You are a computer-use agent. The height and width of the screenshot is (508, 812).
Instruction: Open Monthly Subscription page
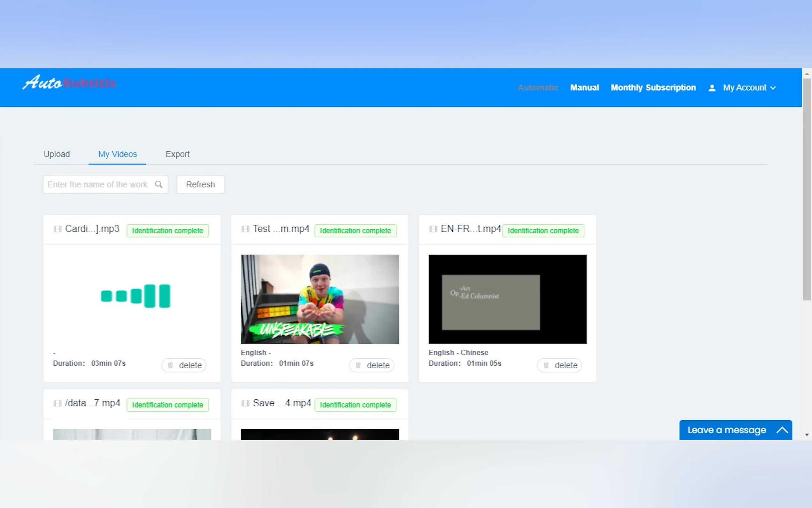[x=653, y=88]
